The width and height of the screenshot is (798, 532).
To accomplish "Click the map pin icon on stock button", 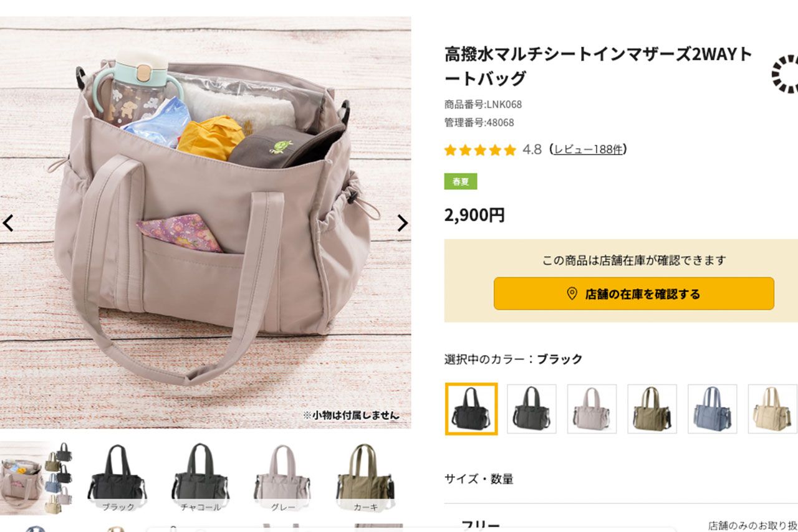I will tap(572, 293).
